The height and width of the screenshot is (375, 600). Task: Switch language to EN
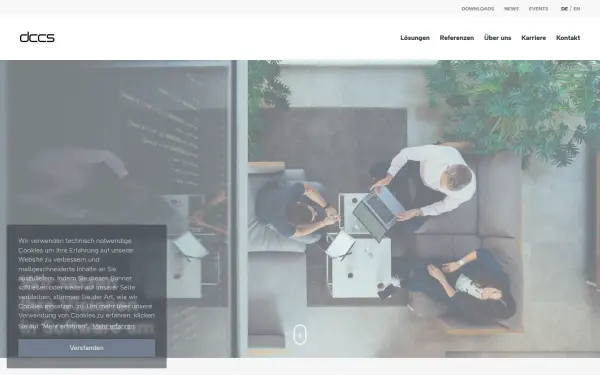[577, 9]
